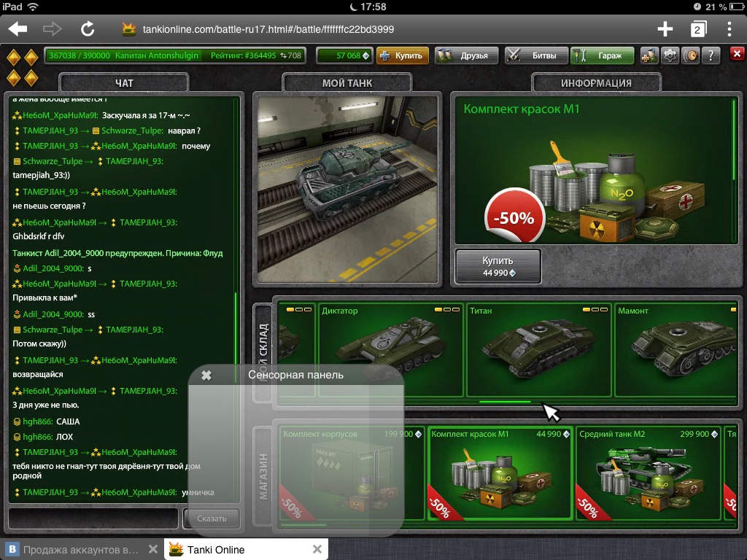This screenshot has height=560, width=747.
Task: Select Средний танк M2 shop item
Action: 648,472
